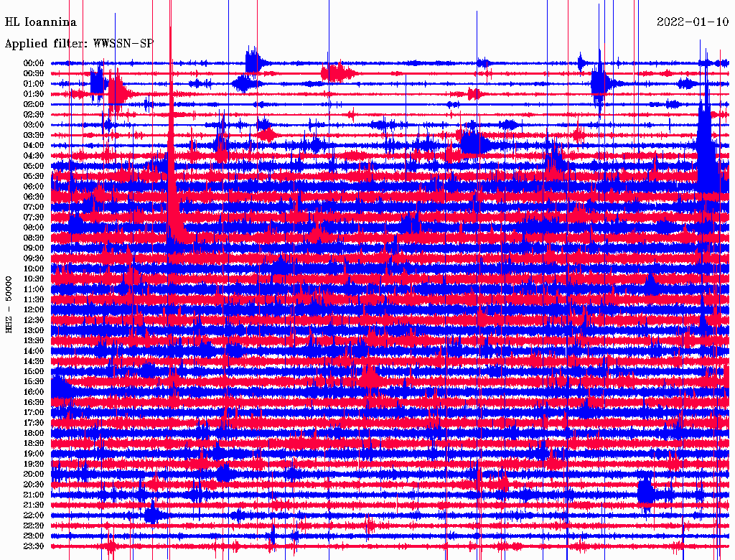Select the 17:30 time label
Viewport: 735px width, 560px height.
[x=34, y=423]
